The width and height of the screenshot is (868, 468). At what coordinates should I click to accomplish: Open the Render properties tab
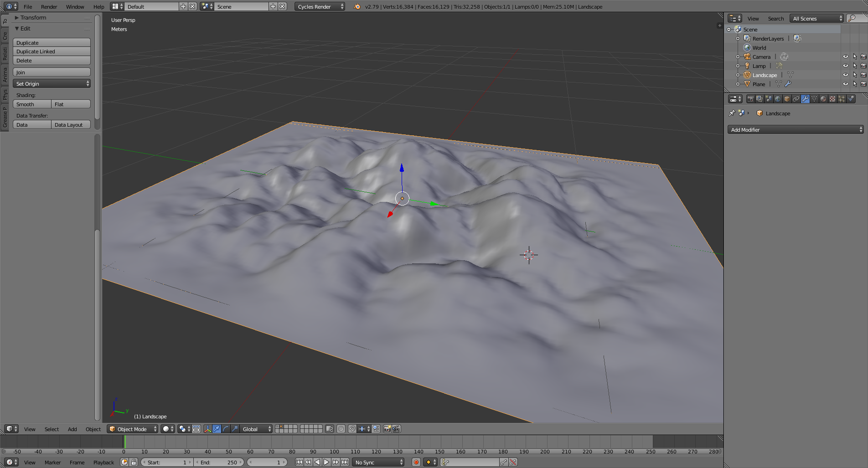[750, 99]
